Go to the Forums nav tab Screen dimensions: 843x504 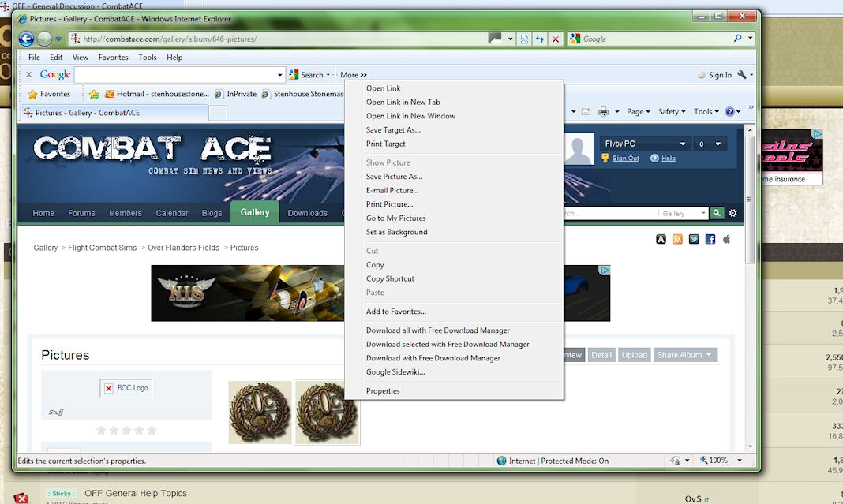[x=81, y=213]
